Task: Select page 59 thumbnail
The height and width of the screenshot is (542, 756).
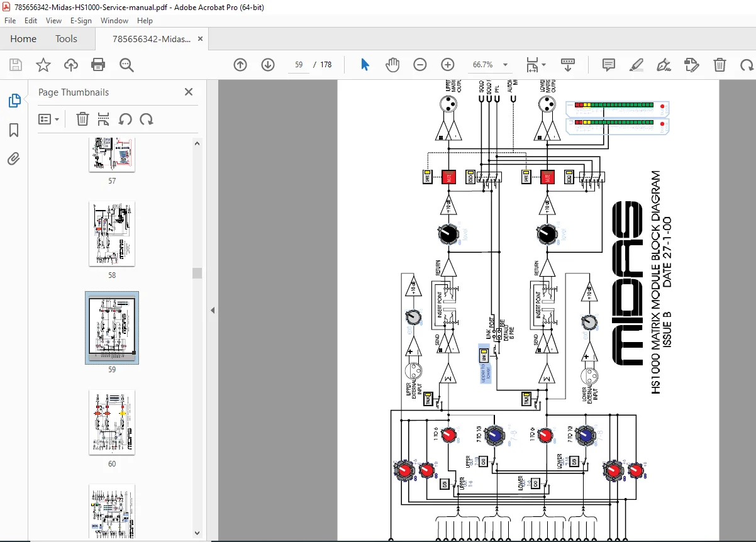Action: tap(112, 328)
